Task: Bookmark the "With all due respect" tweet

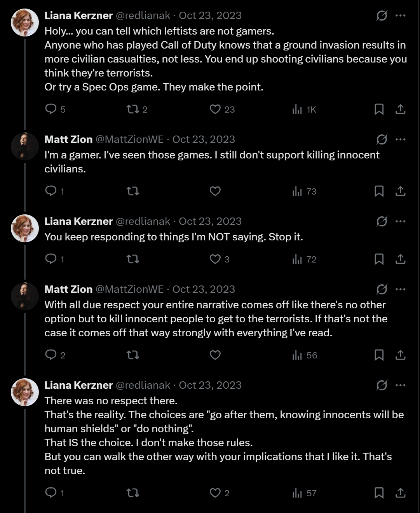Action: coord(379,355)
